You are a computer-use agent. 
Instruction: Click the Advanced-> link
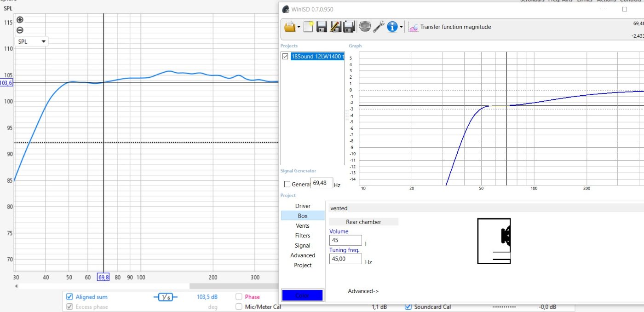pos(363,291)
